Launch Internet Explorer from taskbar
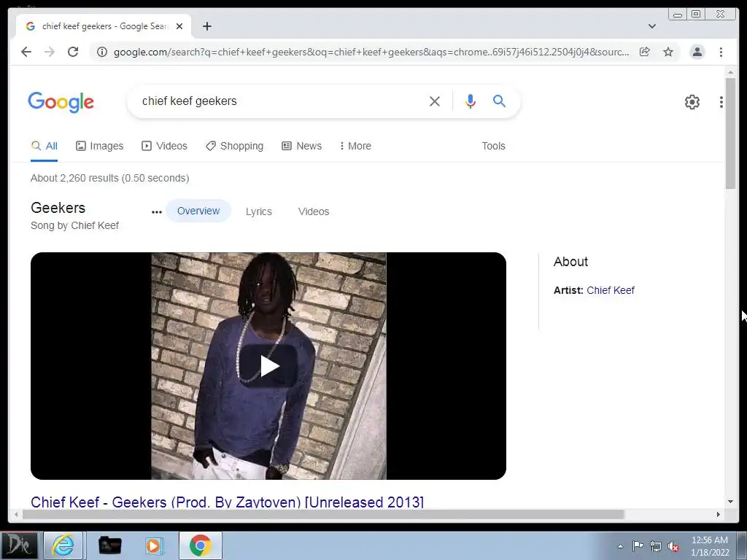The height and width of the screenshot is (560, 747). tap(63, 545)
